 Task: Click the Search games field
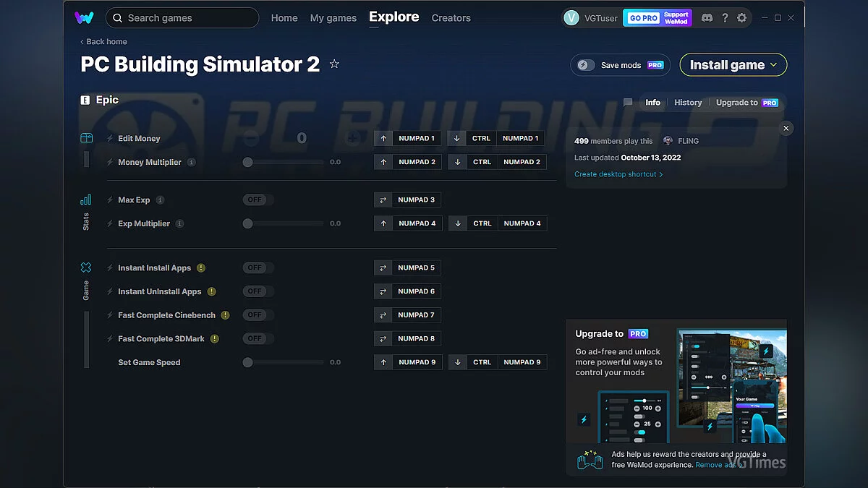(x=182, y=17)
